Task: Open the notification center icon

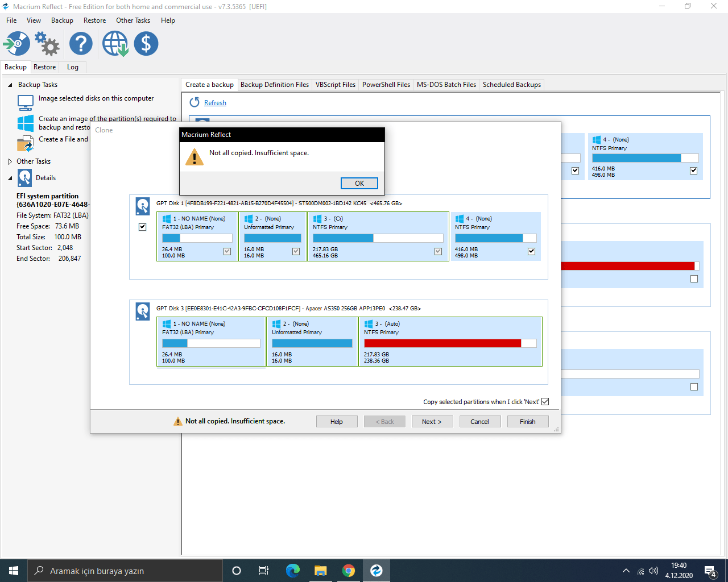Action: click(710, 571)
